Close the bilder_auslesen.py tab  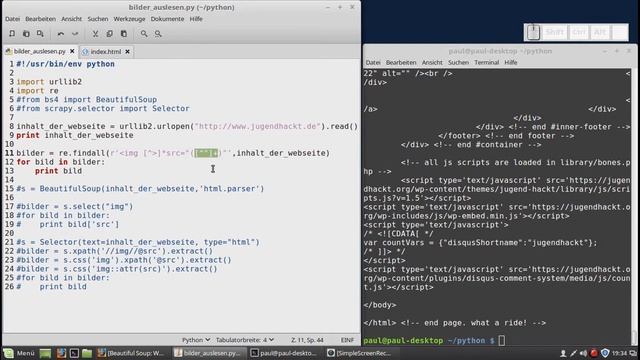72,51
